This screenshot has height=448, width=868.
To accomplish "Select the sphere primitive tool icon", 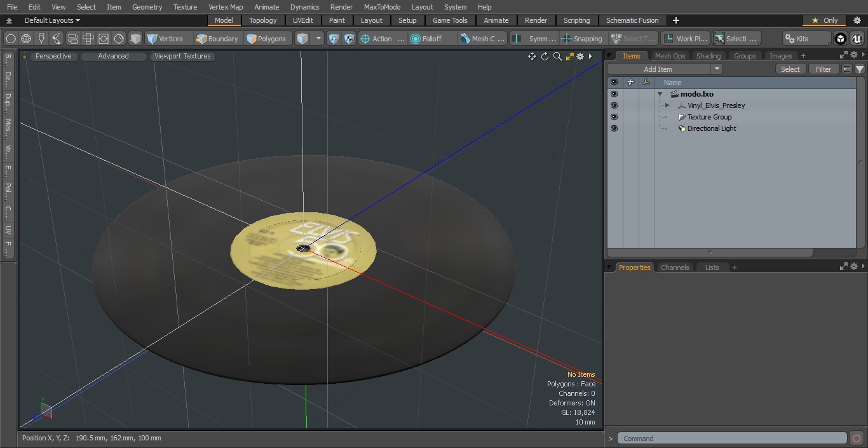I will coord(11,39).
